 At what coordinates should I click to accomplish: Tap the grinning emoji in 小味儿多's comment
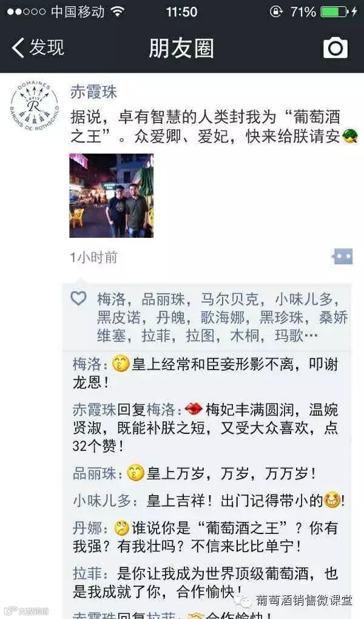[332, 501]
